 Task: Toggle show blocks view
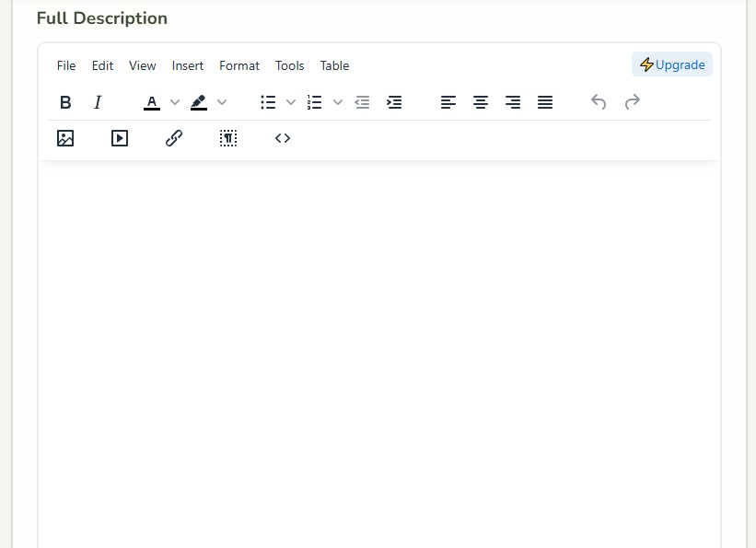coord(228,138)
